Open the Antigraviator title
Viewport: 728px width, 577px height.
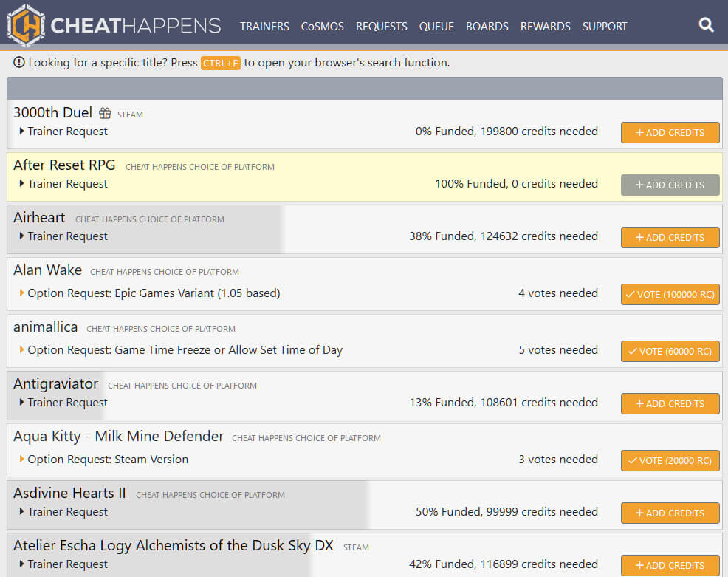tap(55, 384)
